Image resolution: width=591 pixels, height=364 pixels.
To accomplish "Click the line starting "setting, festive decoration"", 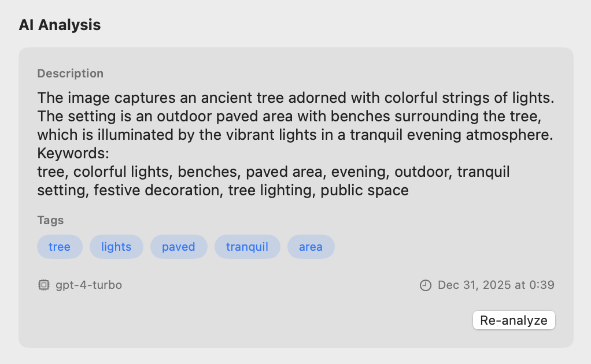I will click(223, 190).
